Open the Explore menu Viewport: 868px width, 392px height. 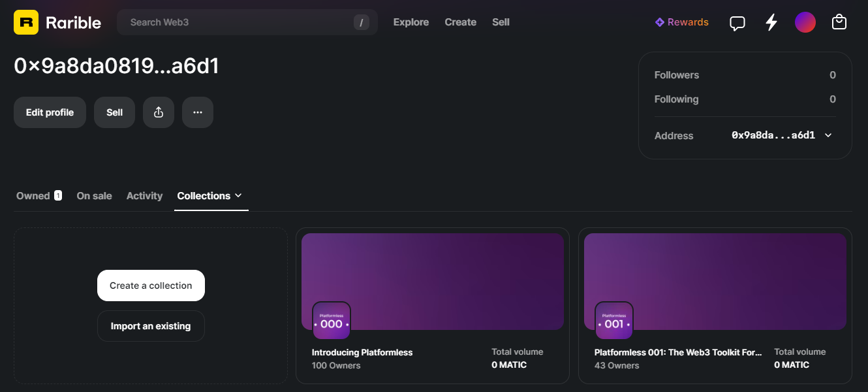(411, 22)
